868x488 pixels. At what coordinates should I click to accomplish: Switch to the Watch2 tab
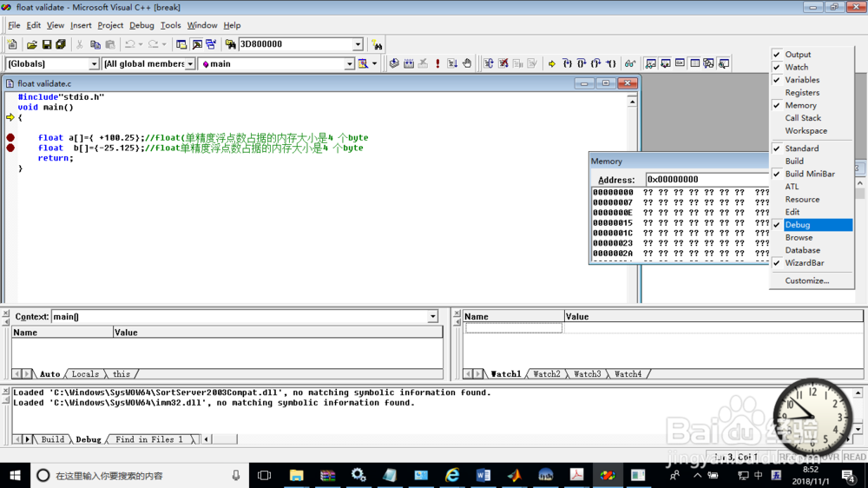click(x=546, y=374)
